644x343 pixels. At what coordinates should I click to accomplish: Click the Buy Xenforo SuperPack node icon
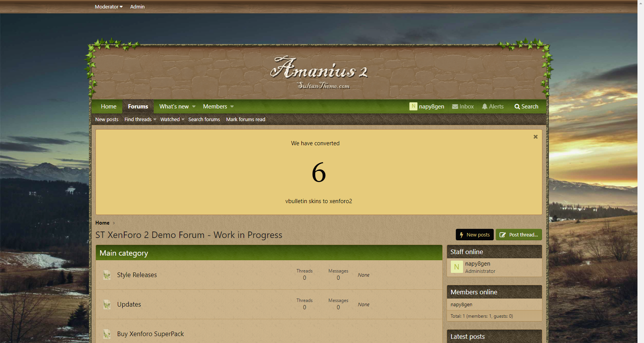point(107,334)
